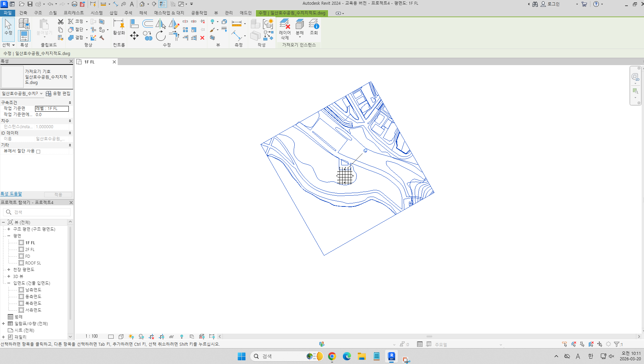The width and height of the screenshot is (644, 364).
Task: Click the Cut scissors icon in clipboard
Action: pyautogui.click(x=61, y=22)
